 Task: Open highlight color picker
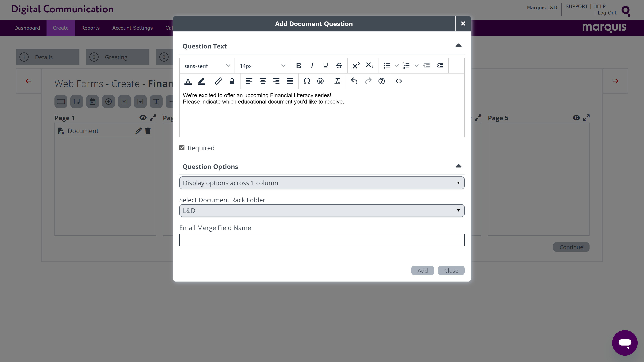pyautogui.click(x=202, y=81)
